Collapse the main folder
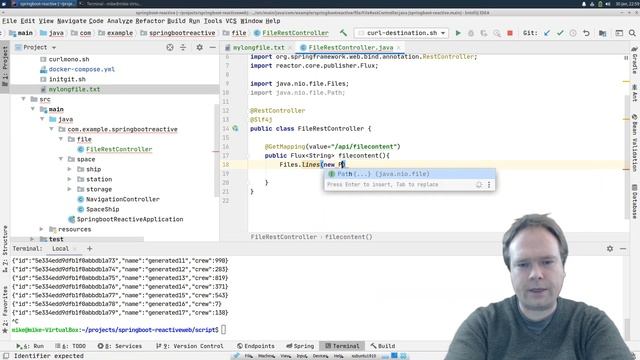The width and height of the screenshot is (640, 360). tap(33, 109)
